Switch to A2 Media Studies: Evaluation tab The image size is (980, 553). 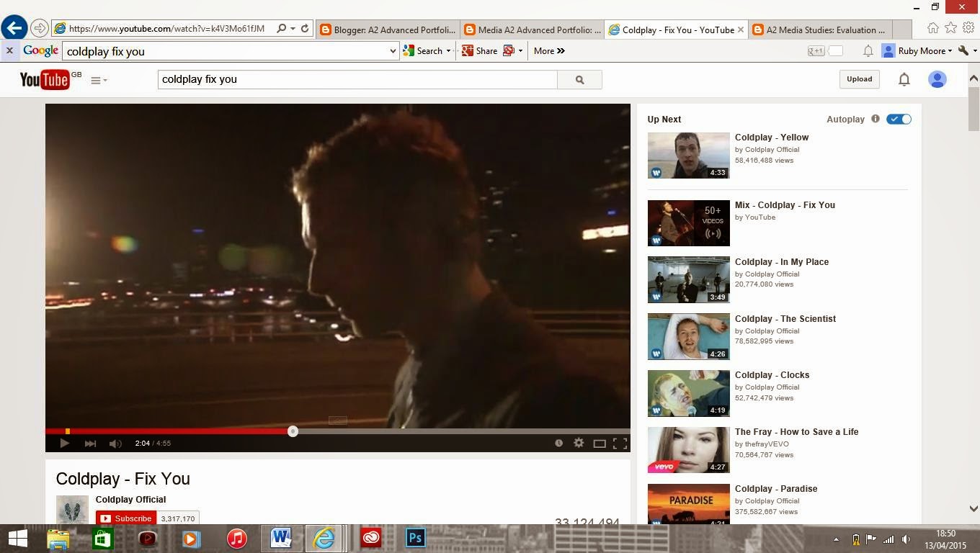820,30
